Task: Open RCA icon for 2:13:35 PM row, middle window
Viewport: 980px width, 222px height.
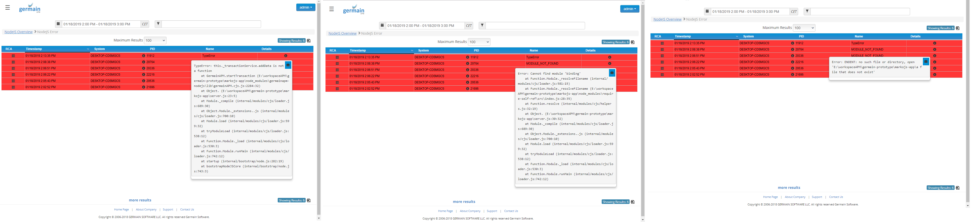Action: (337, 58)
